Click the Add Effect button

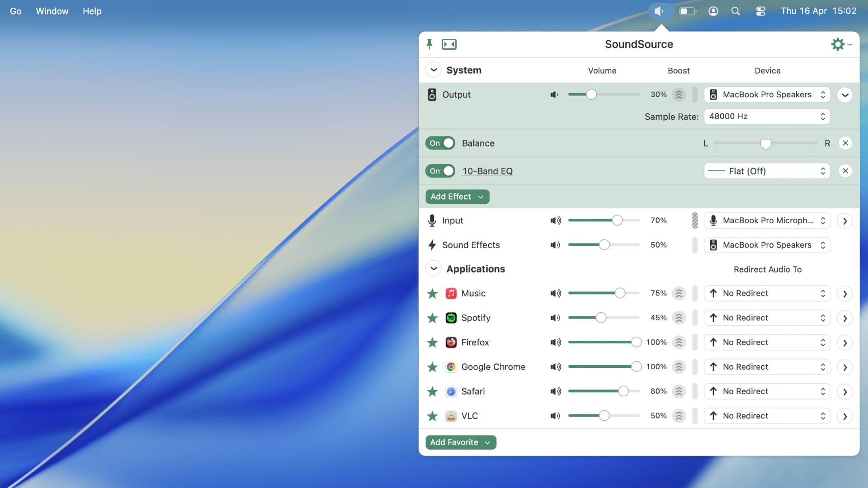[x=457, y=197]
